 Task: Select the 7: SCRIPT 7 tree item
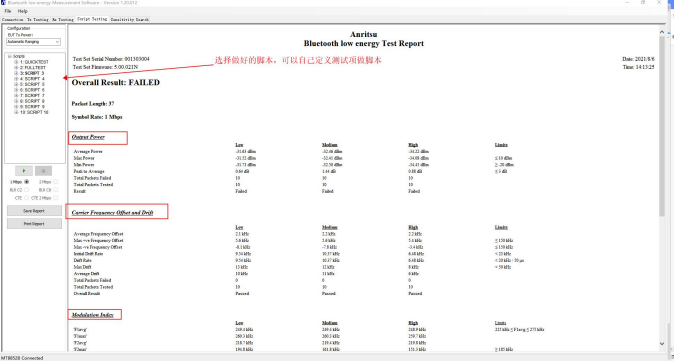32,95
